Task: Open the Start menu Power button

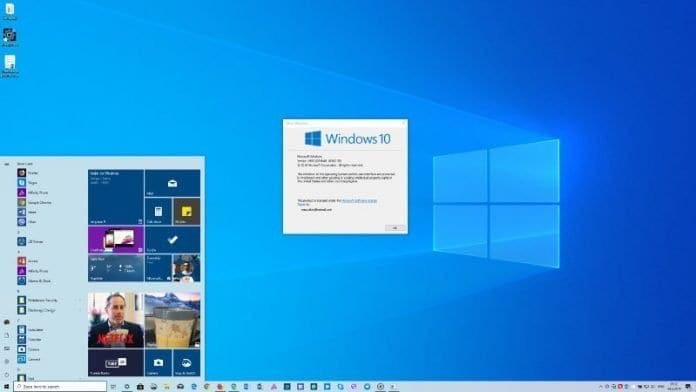Action: [7, 375]
